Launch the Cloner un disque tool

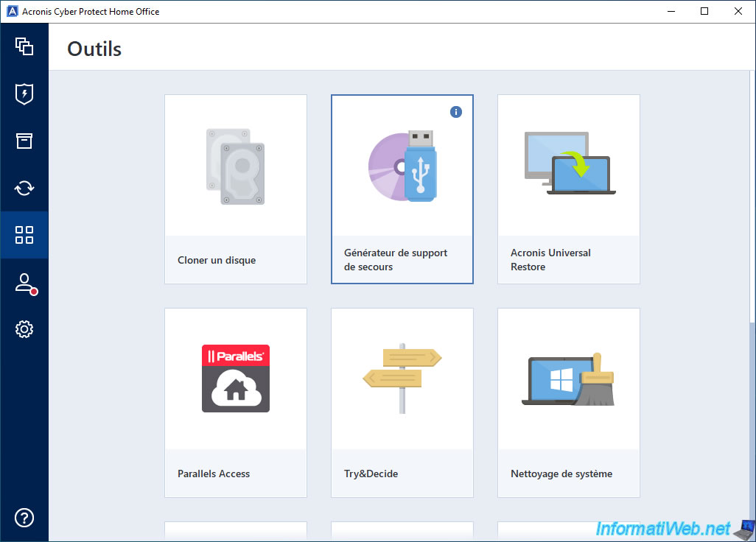(x=235, y=189)
